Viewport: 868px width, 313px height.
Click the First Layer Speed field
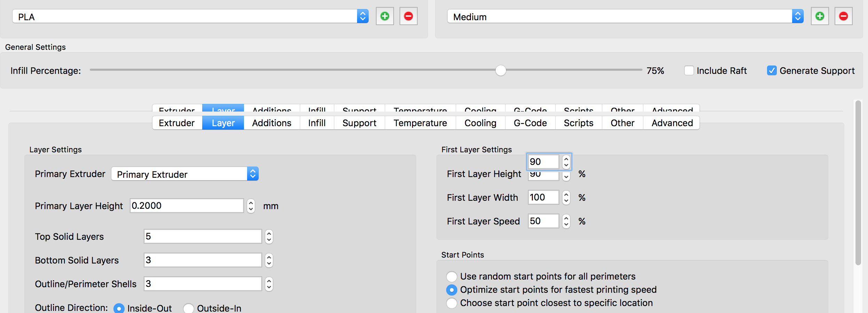pyautogui.click(x=543, y=221)
